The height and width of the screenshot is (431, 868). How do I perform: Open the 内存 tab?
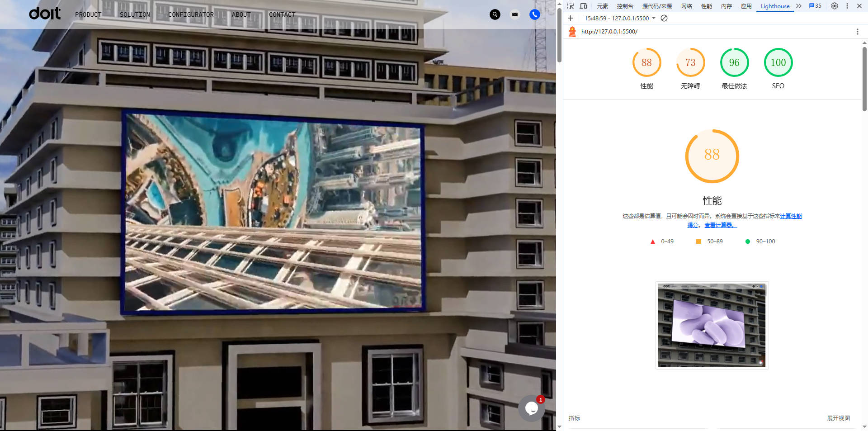click(726, 6)
